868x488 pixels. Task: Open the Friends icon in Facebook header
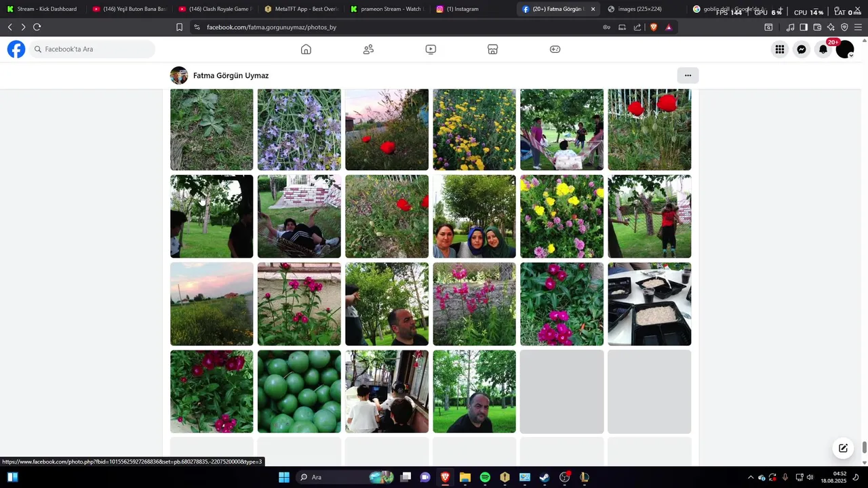[368, 49]
